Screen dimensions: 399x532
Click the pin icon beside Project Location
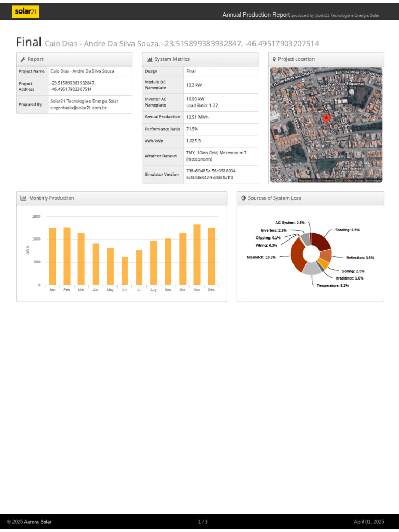click(274, 59)
